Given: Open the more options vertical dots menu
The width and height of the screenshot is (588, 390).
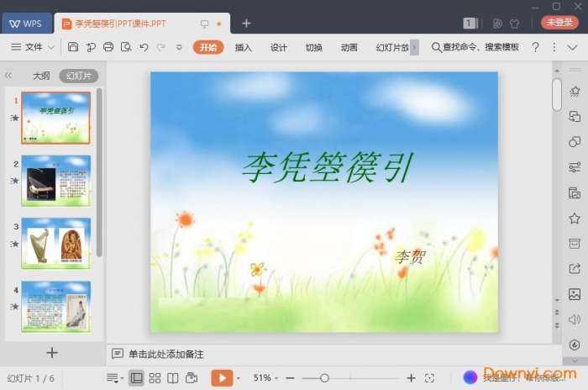Looking at the screenshot, I should [554, 47].
